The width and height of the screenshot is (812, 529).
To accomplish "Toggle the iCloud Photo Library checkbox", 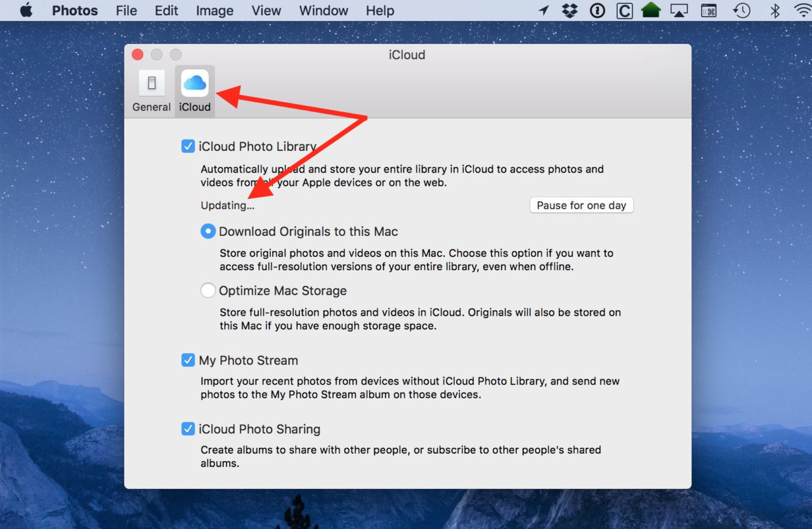I will [188, 147].
